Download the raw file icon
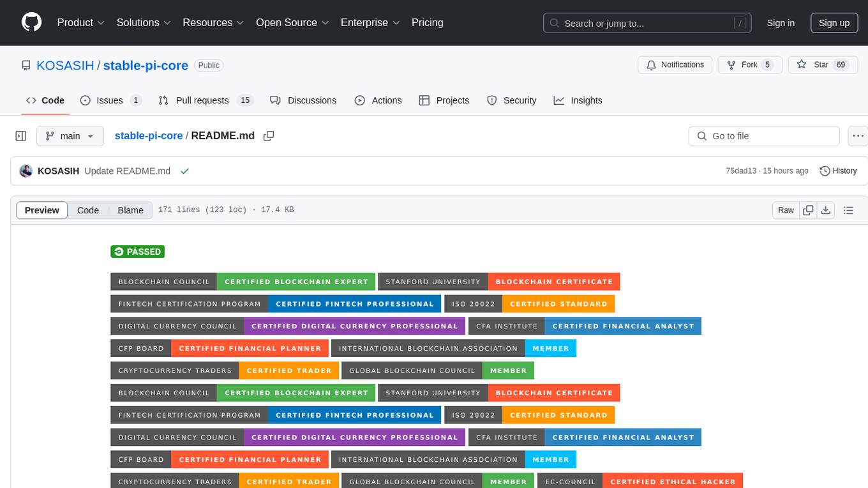 [x=825, y=210]
